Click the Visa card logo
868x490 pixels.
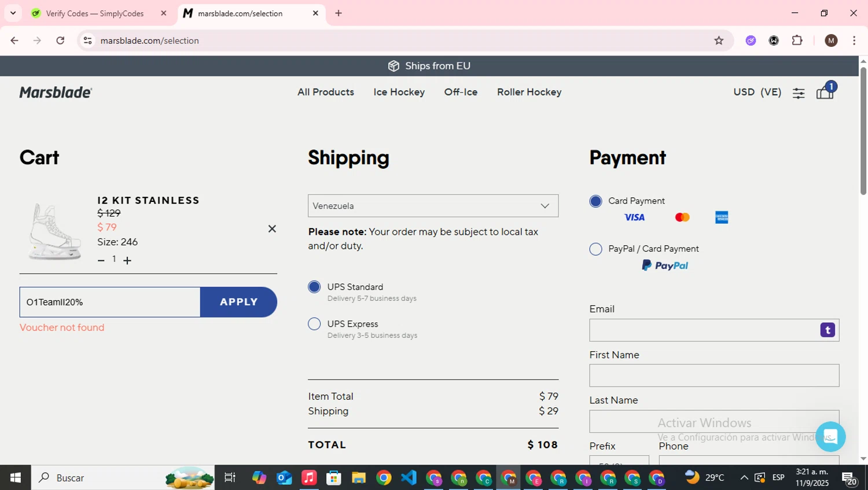coord(634,218)
